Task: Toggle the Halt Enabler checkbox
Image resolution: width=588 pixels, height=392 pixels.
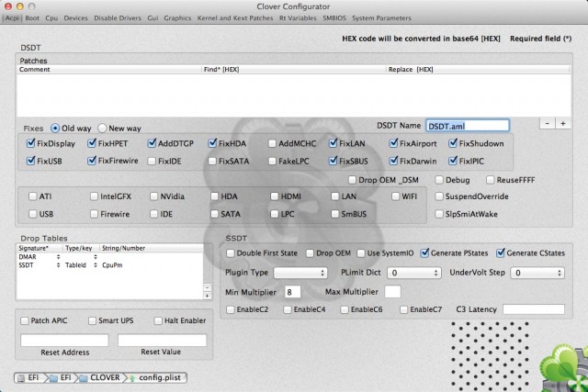Action: [158, 320]
